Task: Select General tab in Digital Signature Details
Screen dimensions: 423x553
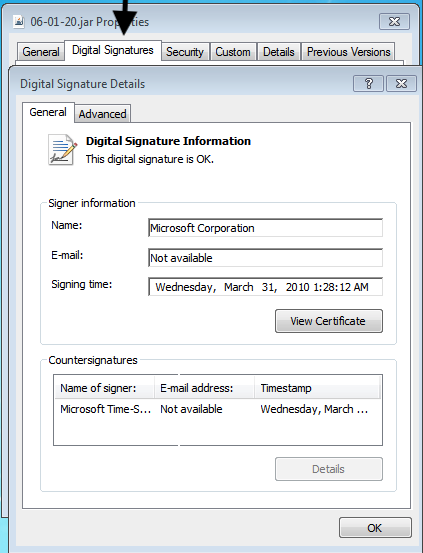Action: 48,112
